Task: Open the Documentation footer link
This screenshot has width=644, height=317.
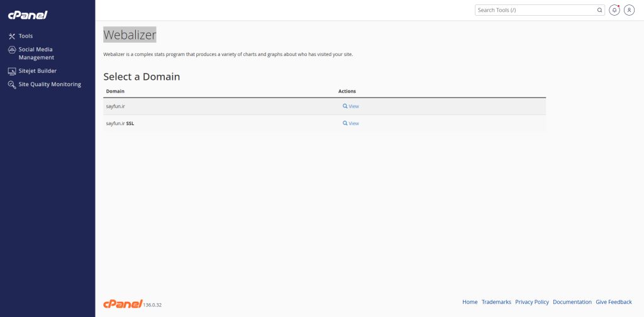Action: tap(572, 302)
